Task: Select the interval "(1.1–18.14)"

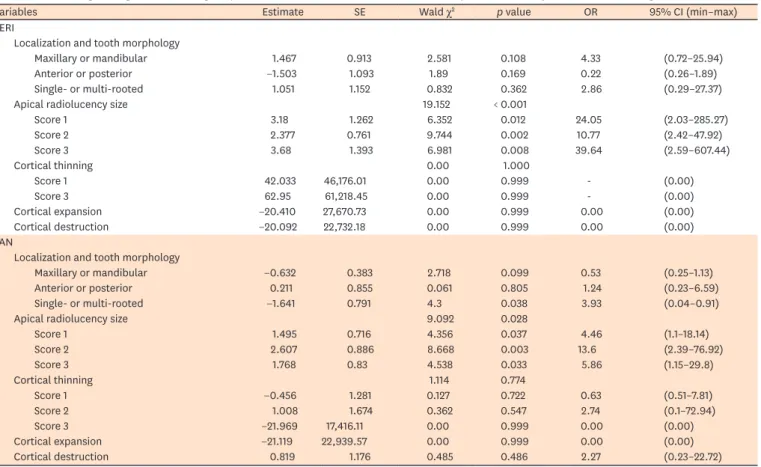Action: pos(686,334)
